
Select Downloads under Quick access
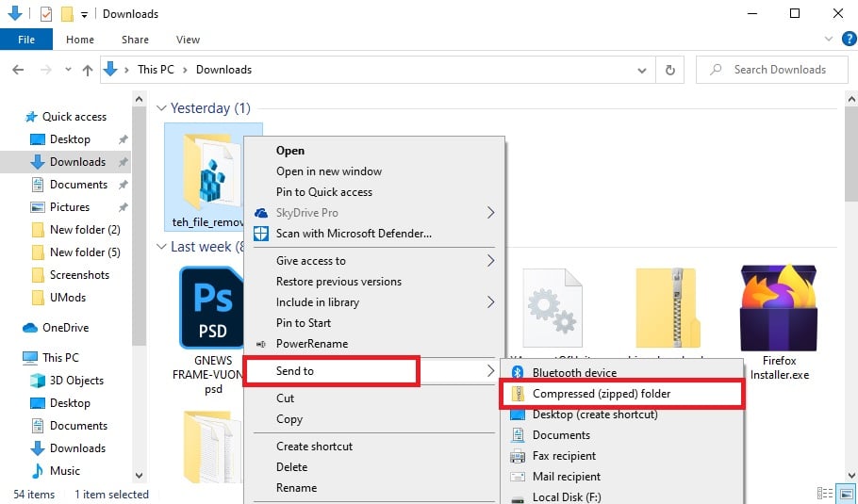point(77,162)
